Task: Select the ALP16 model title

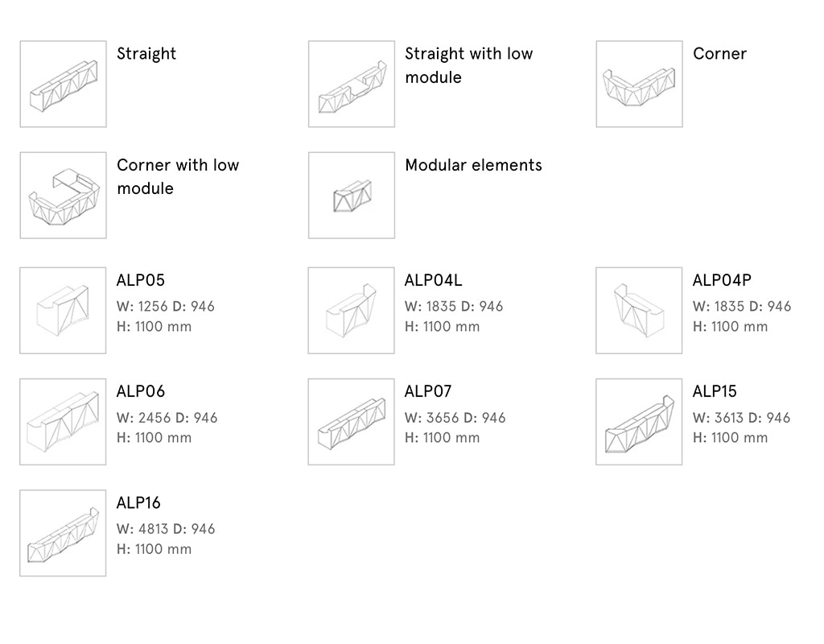Action: (x=138, y=502)
